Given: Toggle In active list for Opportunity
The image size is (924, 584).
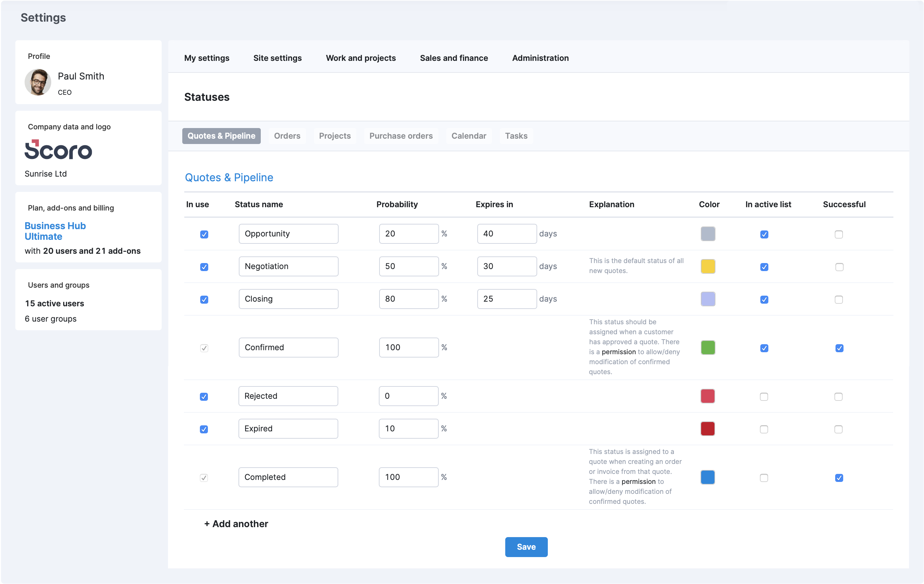Looking at the screenshot, I should click(764, 234).
